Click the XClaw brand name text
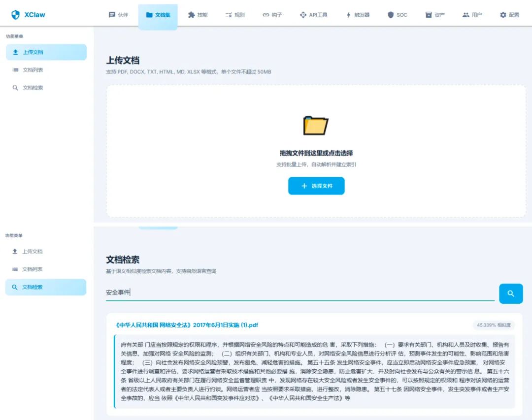532x420 pixels. [x=34, y=15]
